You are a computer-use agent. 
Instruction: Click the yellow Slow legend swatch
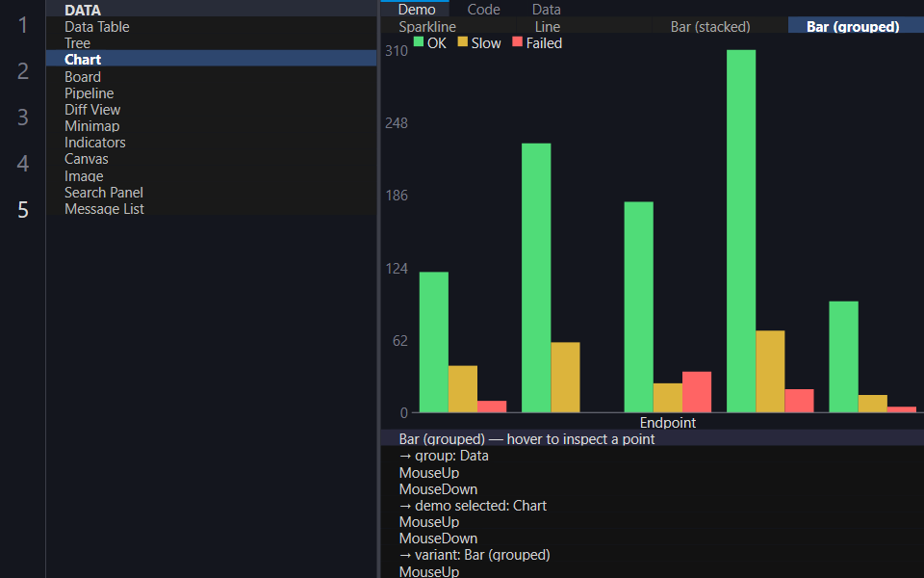tap(463, 41)
